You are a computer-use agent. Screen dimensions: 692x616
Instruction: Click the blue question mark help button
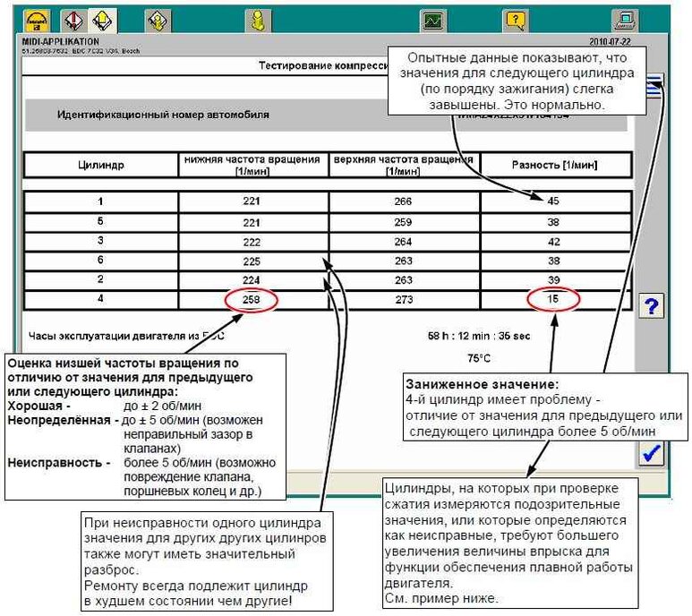tap(653, 306)
